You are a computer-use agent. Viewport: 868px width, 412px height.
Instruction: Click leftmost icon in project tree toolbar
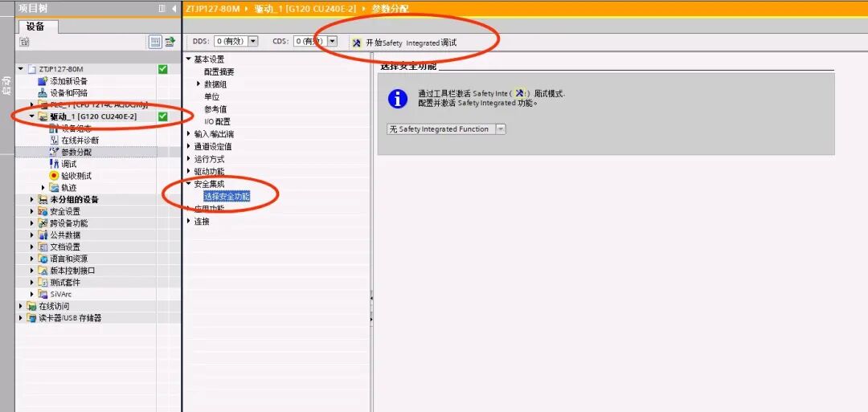pos(24,42)
